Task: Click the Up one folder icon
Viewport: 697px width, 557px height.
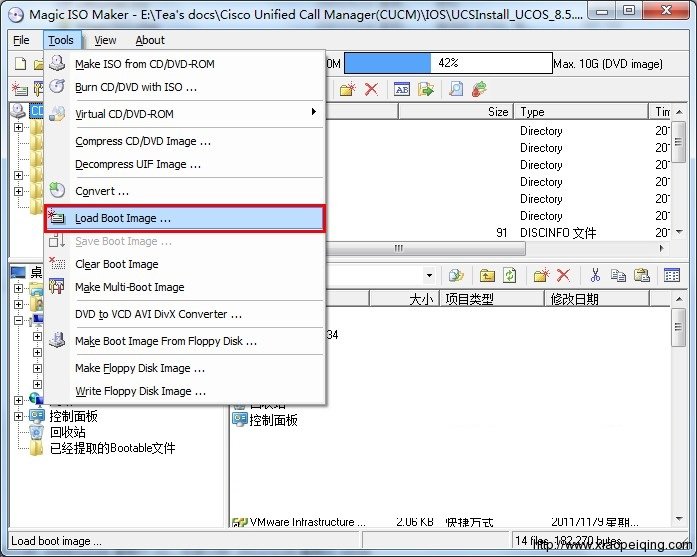Action: coord(487,276)
